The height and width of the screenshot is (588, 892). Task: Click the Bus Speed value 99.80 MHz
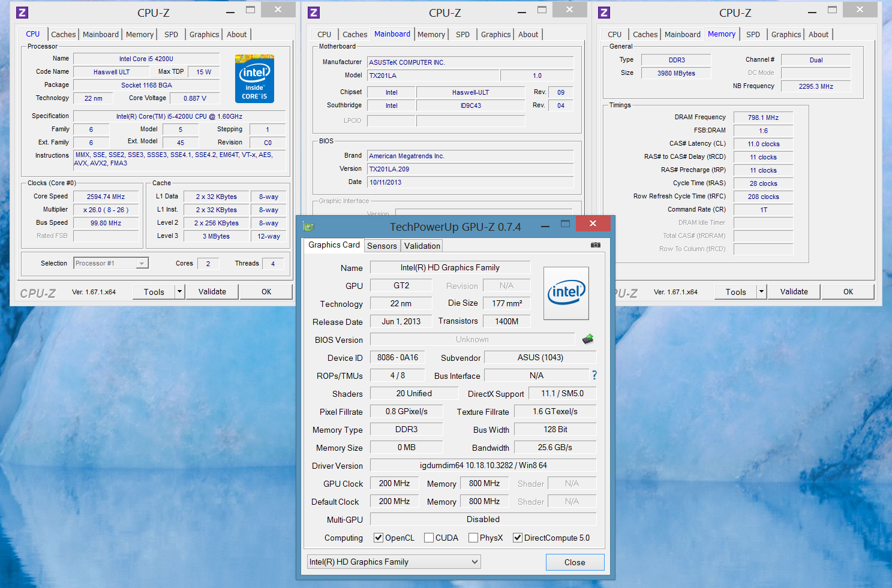[x=106, y=223]
